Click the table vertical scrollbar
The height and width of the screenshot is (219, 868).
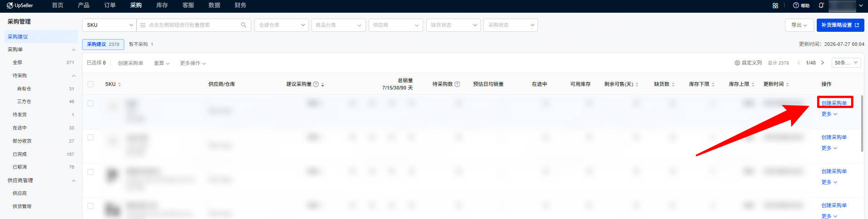[862, 124]
